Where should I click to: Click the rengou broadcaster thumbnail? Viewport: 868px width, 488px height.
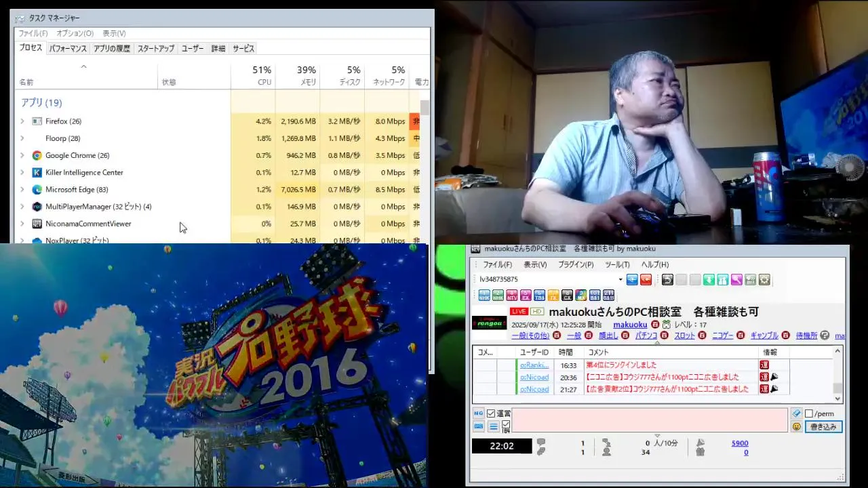489,323
